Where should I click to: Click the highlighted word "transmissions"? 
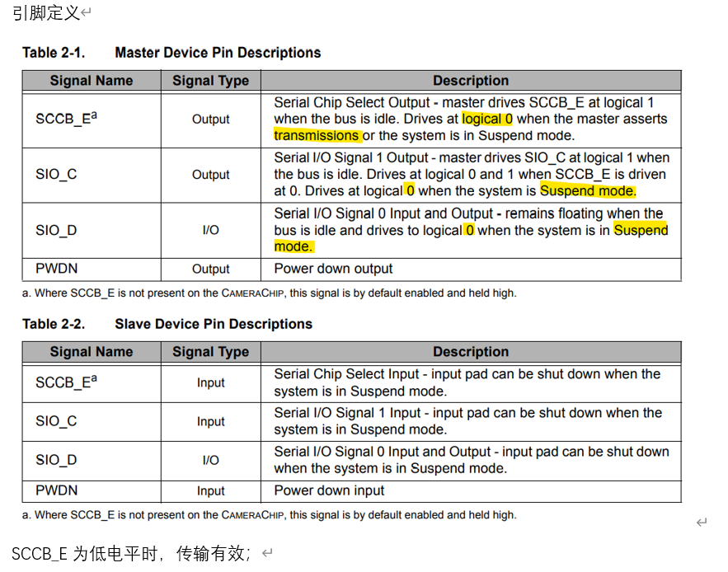coord(317,135)
